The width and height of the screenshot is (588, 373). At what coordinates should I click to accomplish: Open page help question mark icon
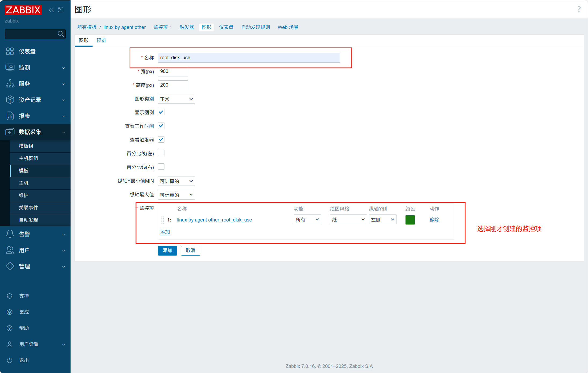(579, 9)
